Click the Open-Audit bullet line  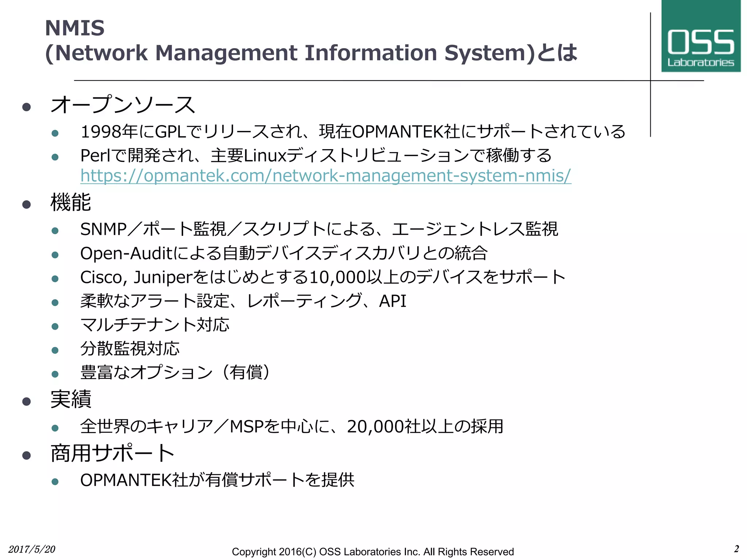click(283, 253)
